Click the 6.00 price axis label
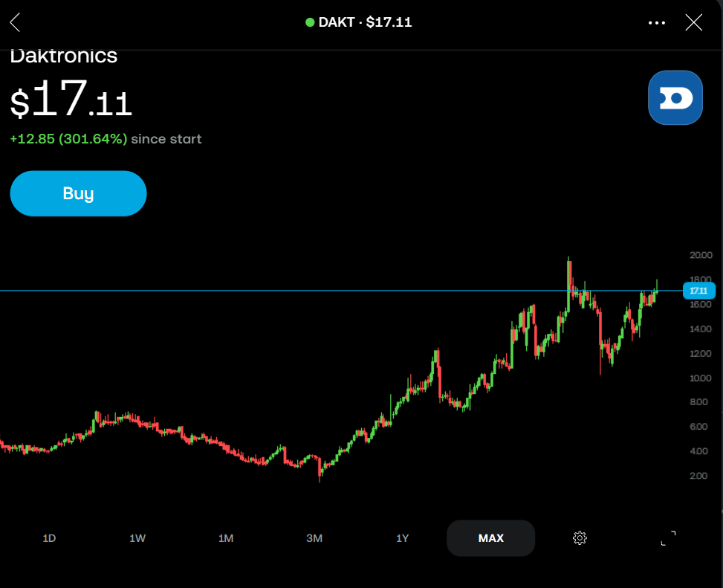This screenshot has height=588, width=723. tap(698, 427)
